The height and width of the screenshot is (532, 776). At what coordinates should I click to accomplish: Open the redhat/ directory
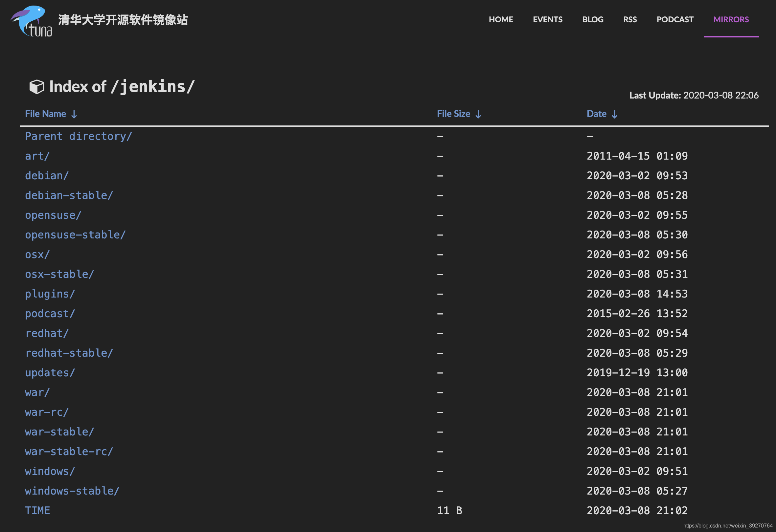47,333
